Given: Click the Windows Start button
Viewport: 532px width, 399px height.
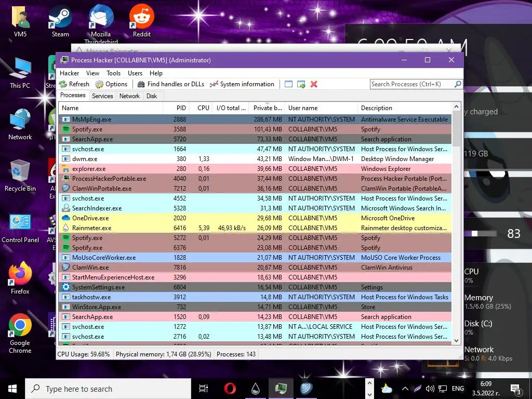Looking at the screenshot, I should [x=12, y=389].
